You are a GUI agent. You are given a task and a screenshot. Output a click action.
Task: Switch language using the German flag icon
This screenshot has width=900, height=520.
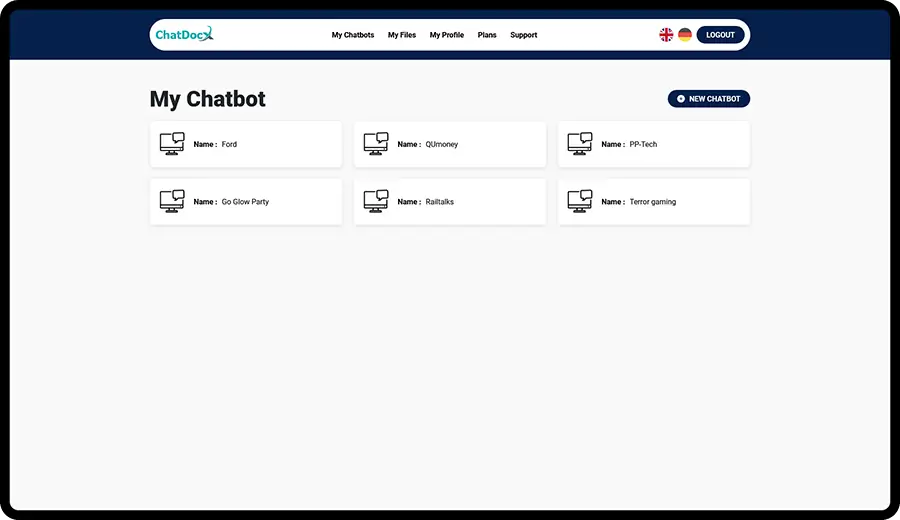coord(685,35)
